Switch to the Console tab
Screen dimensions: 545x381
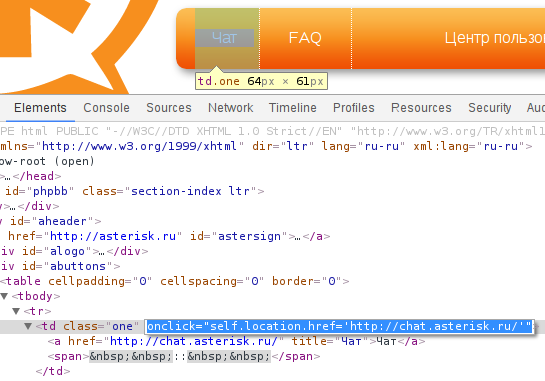click(106, 108)
